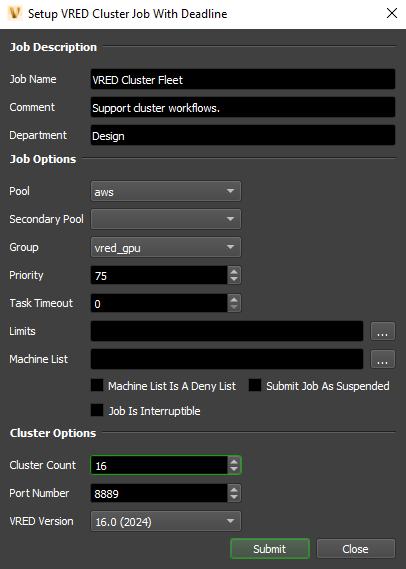Click the Secondary Pool label
Image resolution: width=406 pixels, height=569 pixels.
46,219
